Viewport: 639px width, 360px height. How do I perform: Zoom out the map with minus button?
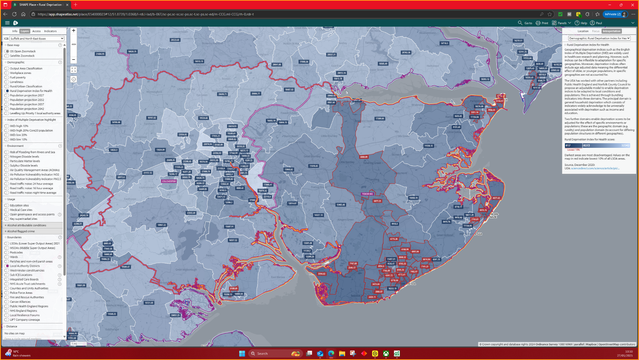coord(74,60)
